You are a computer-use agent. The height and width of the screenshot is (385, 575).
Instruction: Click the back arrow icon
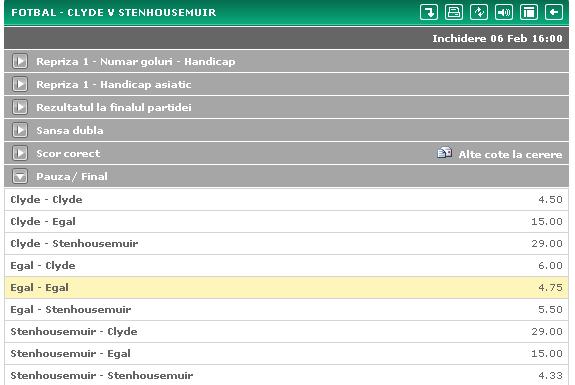coord(554,12)
